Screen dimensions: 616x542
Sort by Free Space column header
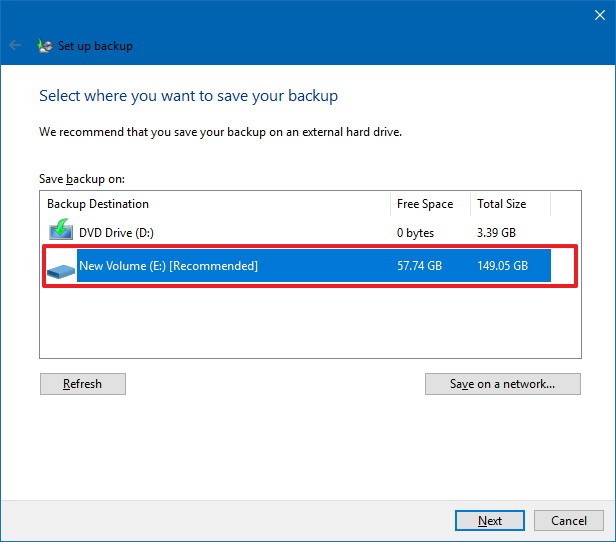[x=431, y=204]
